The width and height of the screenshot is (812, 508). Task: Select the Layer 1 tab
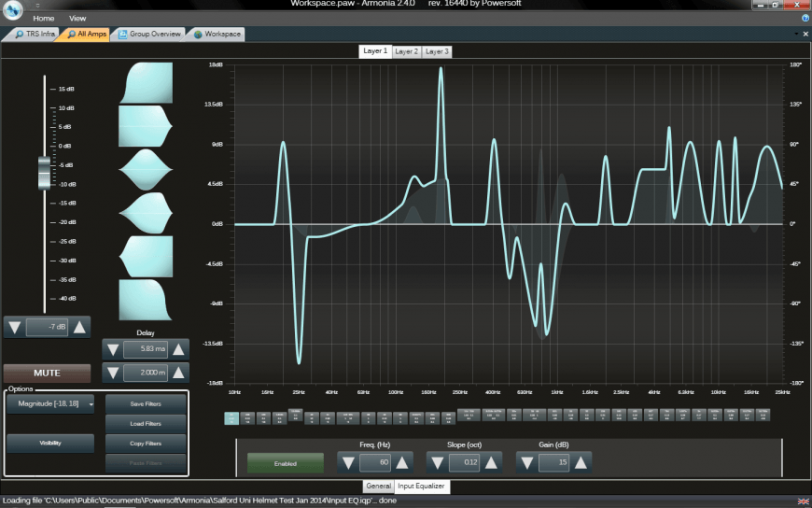(x=375, y=50)
